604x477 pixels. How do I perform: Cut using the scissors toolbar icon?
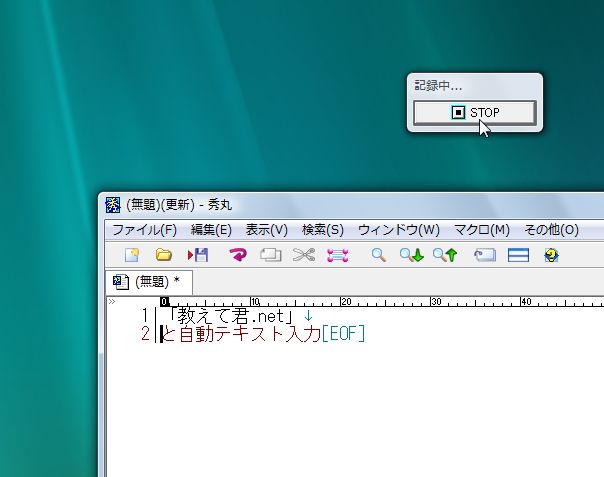click(x=304, y=255)
